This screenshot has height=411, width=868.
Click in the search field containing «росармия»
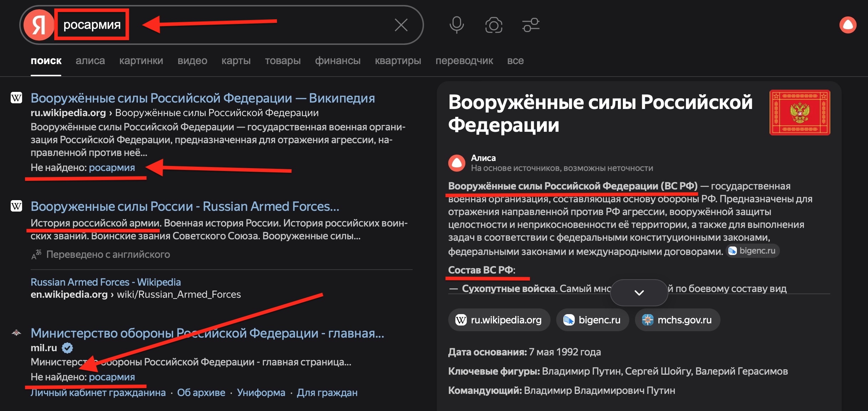[249, 25]
